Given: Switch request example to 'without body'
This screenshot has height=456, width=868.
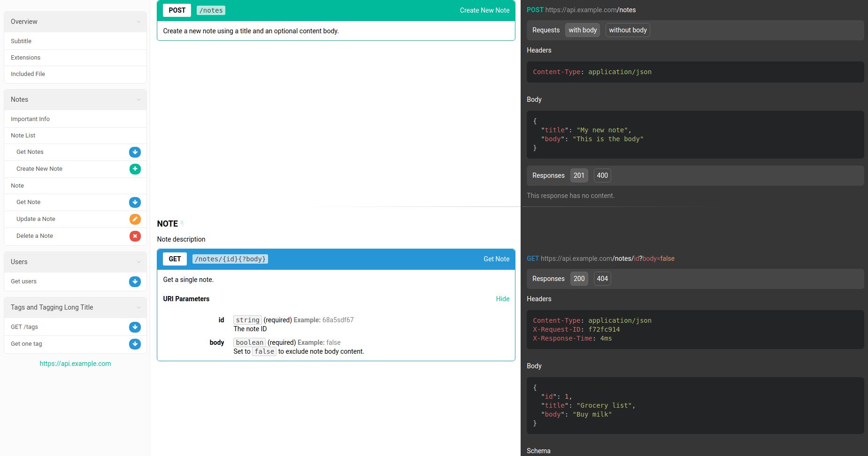Looking at the screenshot, I should (x=627, y=30).
